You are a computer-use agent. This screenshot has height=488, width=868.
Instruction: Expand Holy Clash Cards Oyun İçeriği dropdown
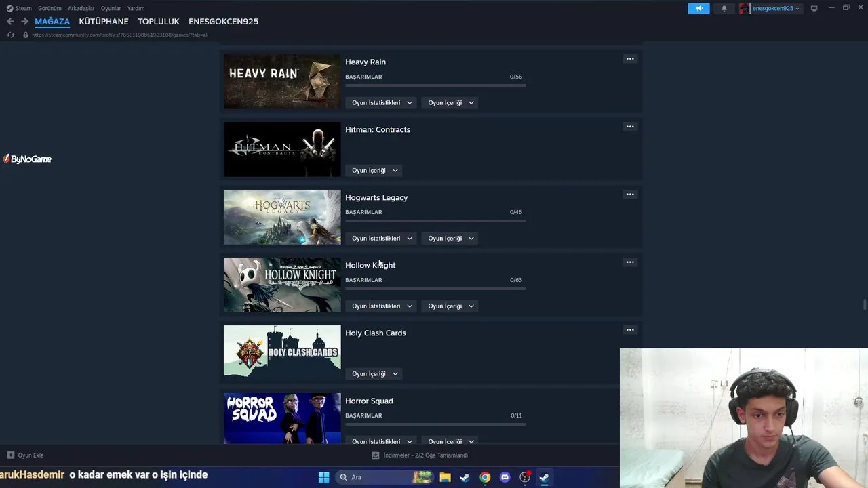point(374,373)
